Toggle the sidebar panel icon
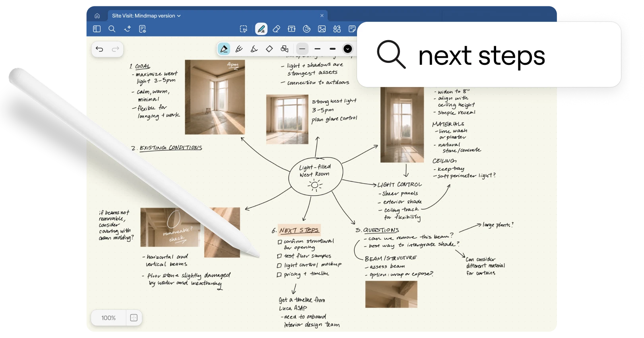The width and height of the screenshot is (644, 338). [97, 29]
